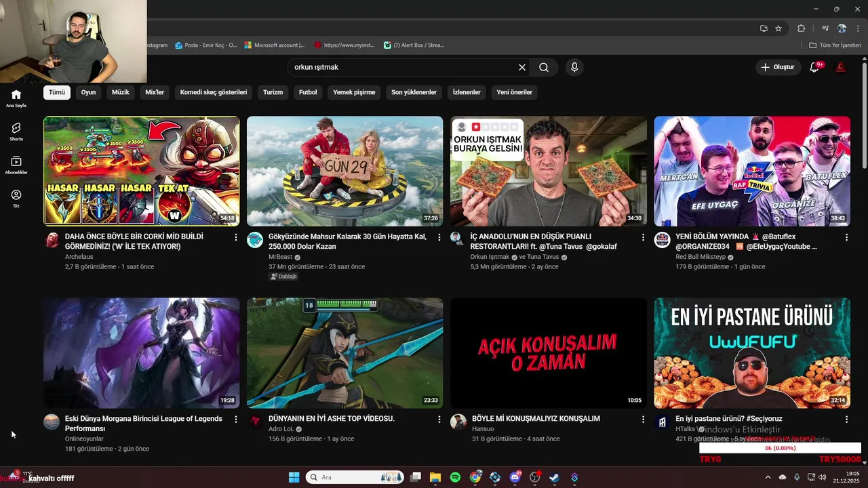
Task: Open Abonelikler in the sidebar
Action: coord(16,165)
